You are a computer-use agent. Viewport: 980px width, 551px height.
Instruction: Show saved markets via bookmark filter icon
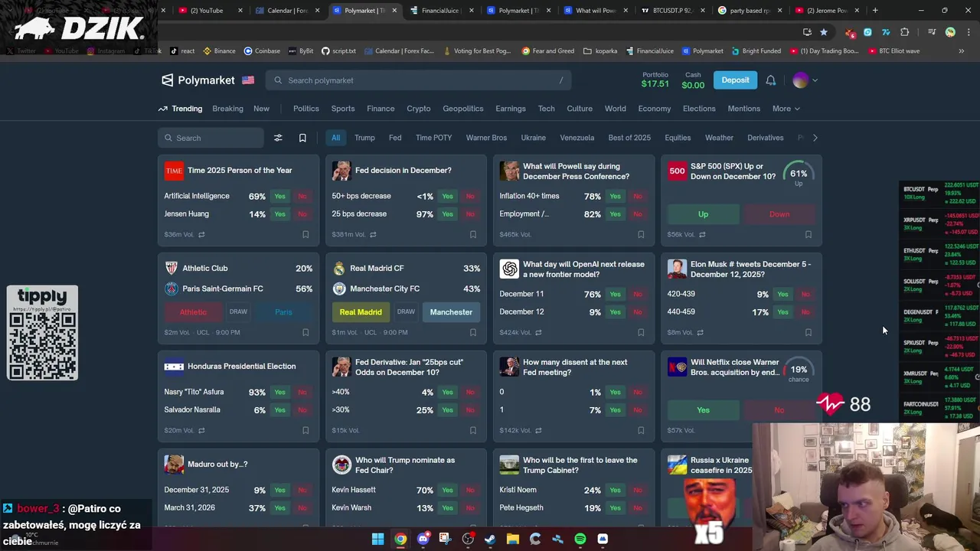pyautogui.click(x=302, y=138)
